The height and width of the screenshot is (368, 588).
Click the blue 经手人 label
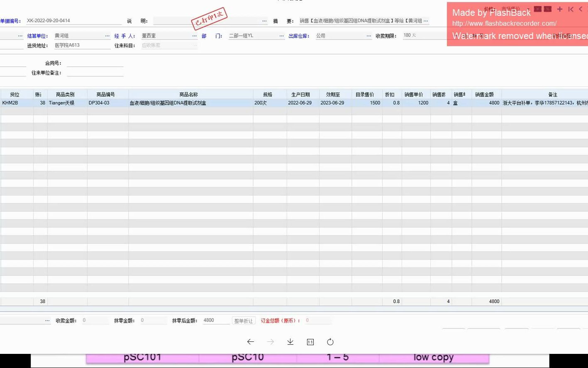pos(125,36)
